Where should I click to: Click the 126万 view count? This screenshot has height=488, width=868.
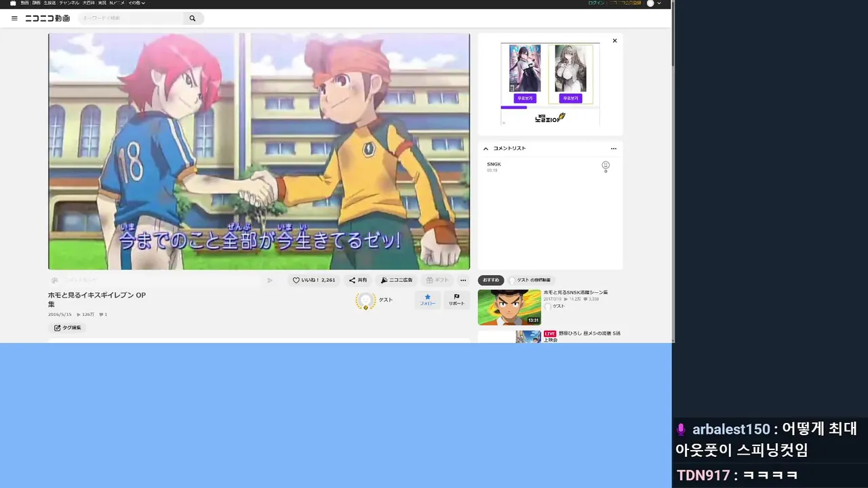[x=85, y=314]
